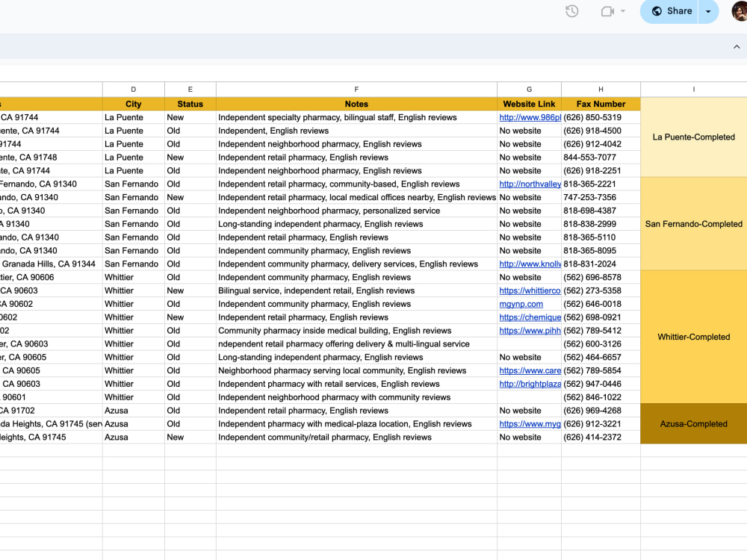Viewport: 747px width, 560px height.
Task: Select address cell 'ente, CA 91748'
Action: pos(51,157)
